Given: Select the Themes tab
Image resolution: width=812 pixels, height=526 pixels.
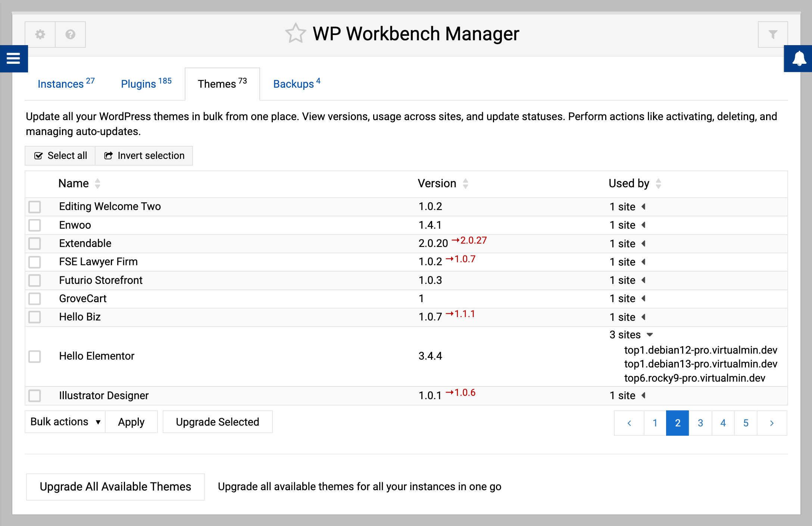Looking at the screenshot, I should coord(222,84).
